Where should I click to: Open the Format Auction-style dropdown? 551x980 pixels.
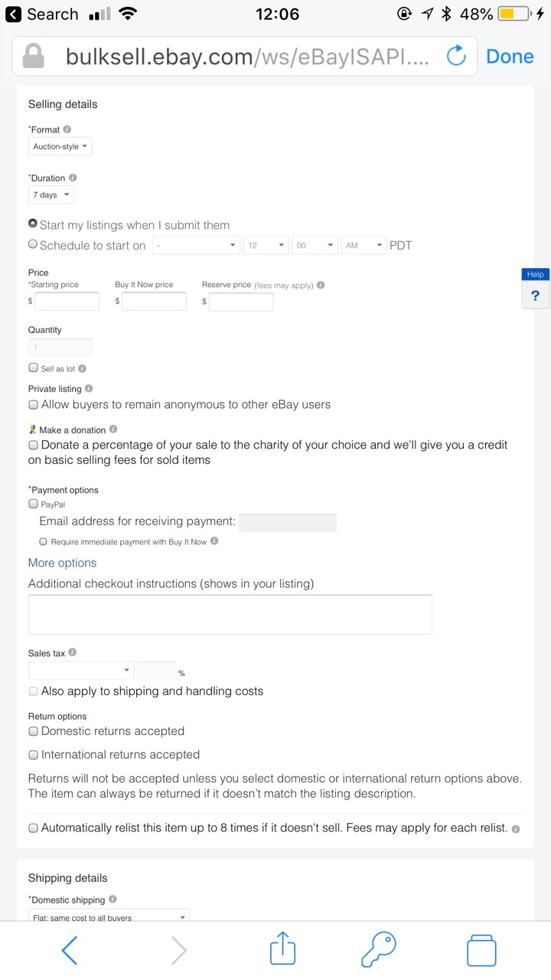(60, 146)
